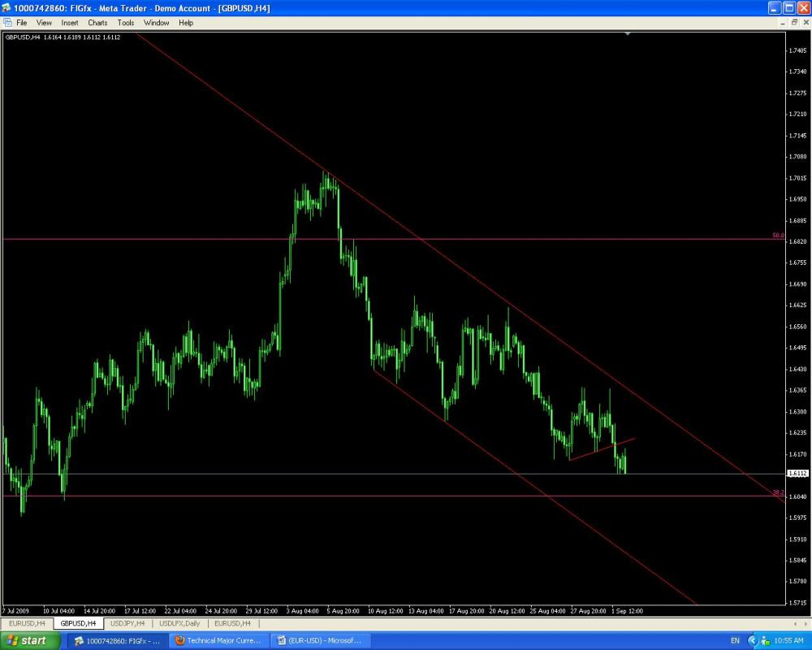Open the Tools menu
The image size is (812, 650).
[125, 23]
